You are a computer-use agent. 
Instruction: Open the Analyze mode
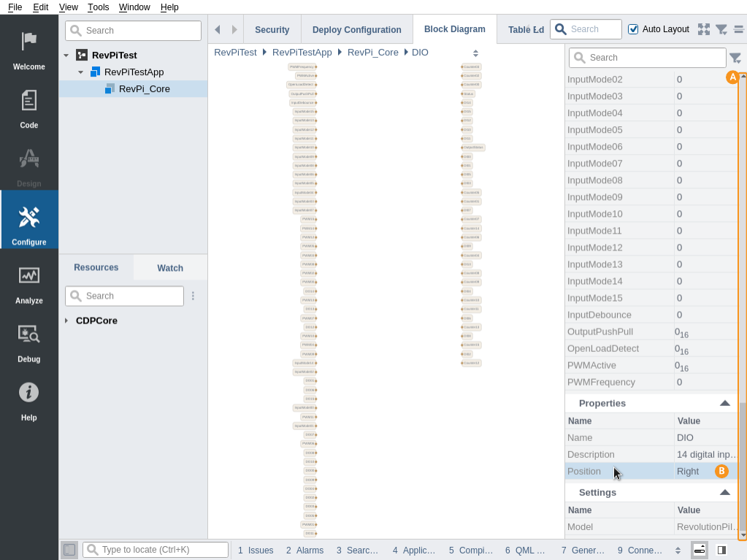[29, 283]
